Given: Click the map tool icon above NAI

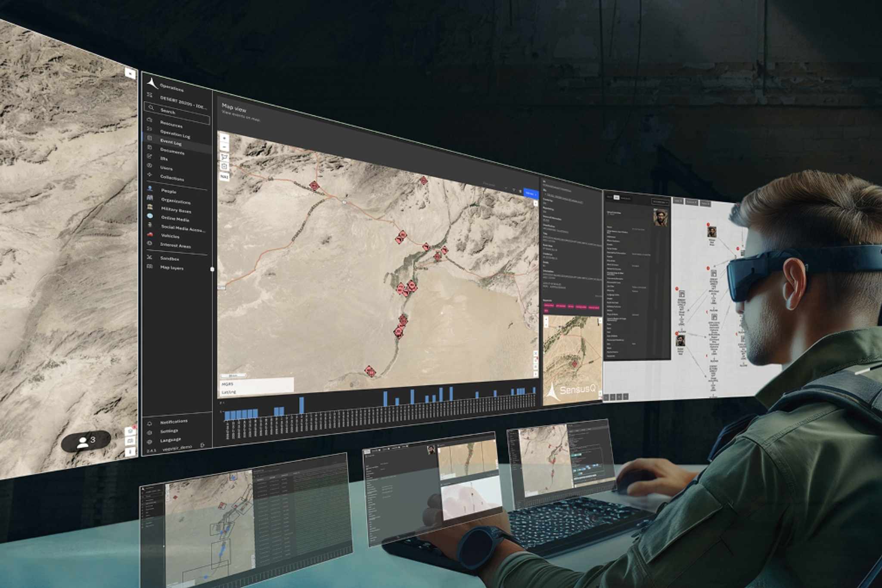Looking at the screenshot, I should tap(224, 166).
